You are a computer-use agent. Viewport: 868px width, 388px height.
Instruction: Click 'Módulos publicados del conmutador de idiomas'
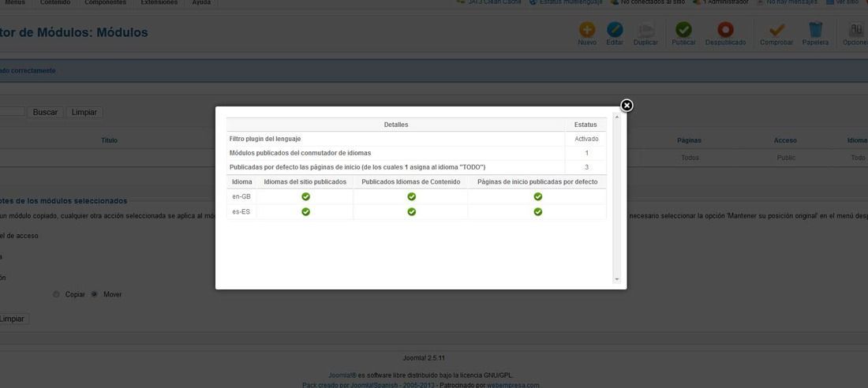pos(300,153)
